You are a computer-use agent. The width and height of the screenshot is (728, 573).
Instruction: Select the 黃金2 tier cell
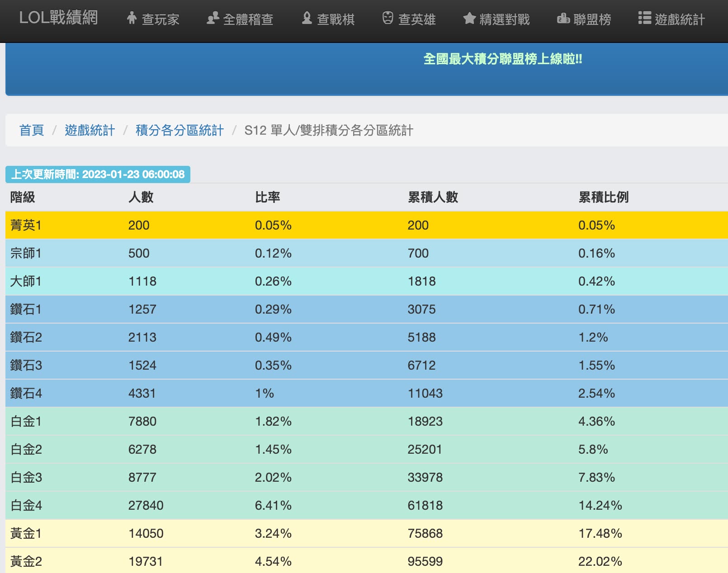pos(26,561)
